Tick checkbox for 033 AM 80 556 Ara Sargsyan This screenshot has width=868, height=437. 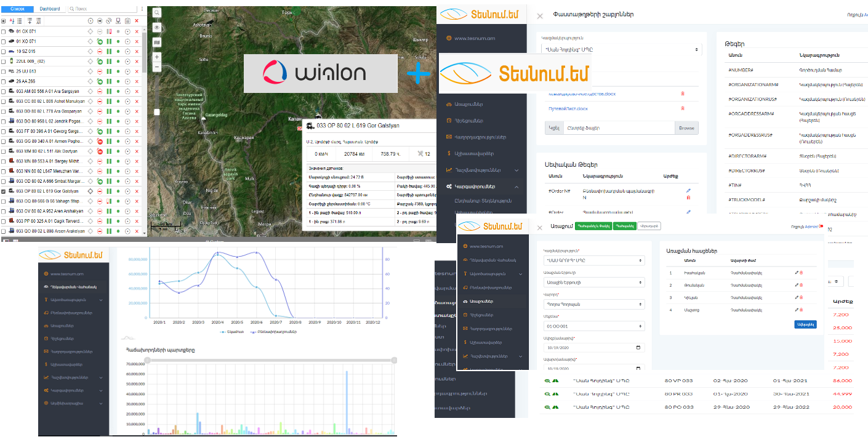(x=4, y=91)
